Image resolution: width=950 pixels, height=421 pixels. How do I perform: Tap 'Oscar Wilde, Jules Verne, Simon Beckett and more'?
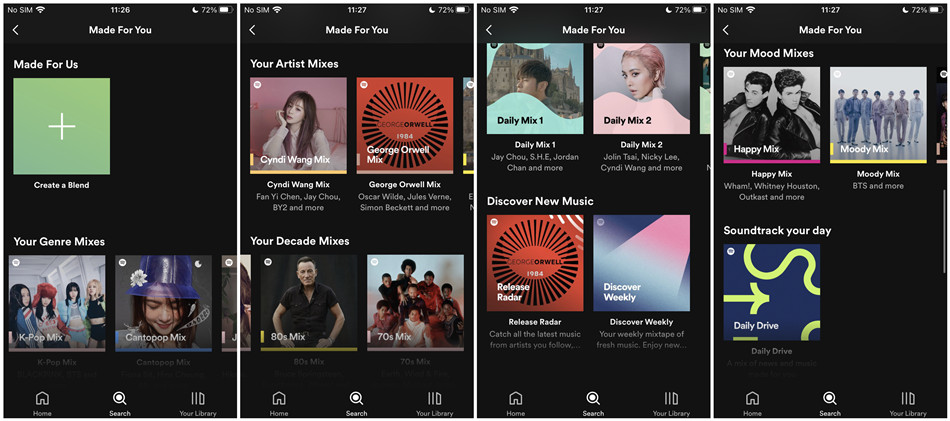pos(405,202)
